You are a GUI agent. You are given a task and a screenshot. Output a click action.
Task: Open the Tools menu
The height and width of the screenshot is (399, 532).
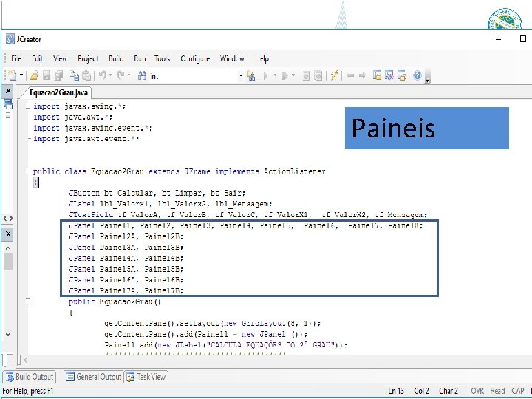[162, 58]
